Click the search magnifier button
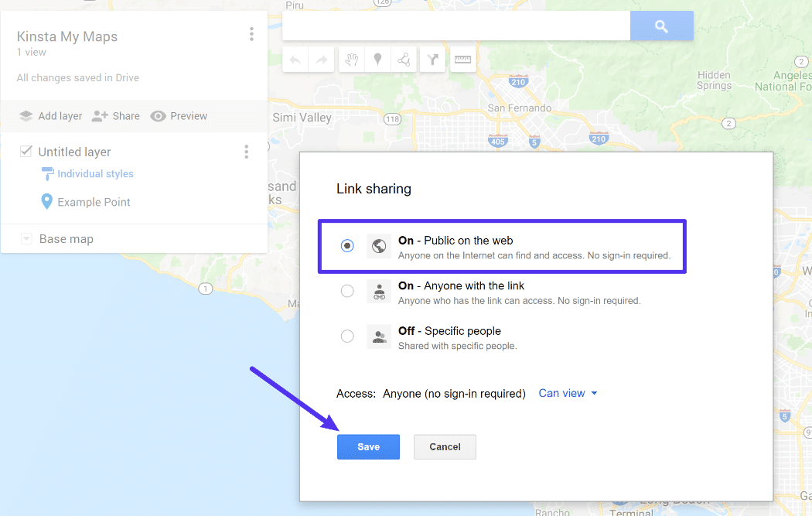Viewport: 812px width, 516px height. [661, 26]
